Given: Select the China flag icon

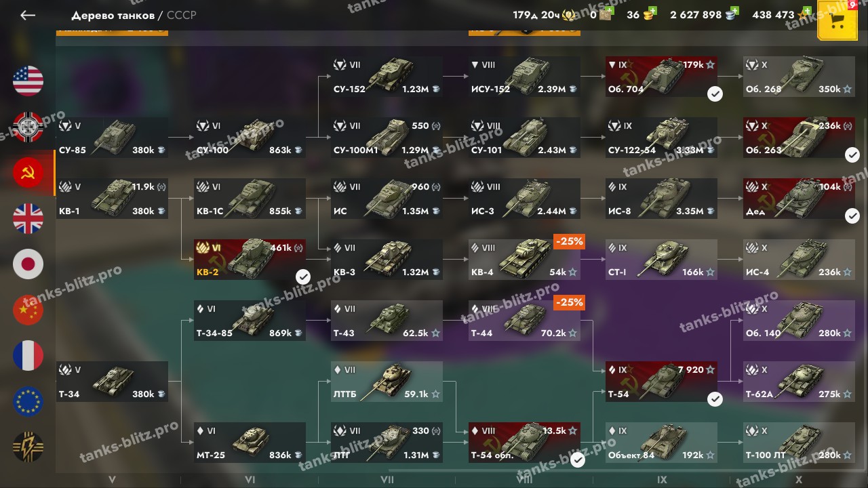Looking at the screenshot, I should coord(28,310).
